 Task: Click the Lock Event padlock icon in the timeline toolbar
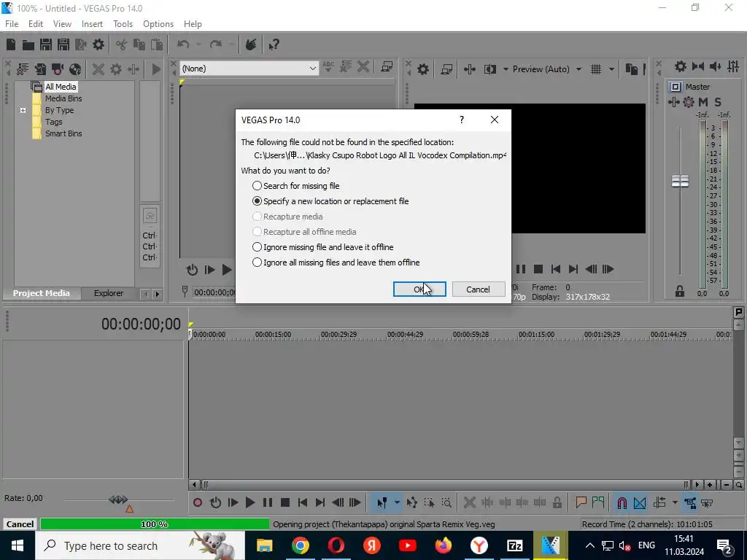[557, 502]
